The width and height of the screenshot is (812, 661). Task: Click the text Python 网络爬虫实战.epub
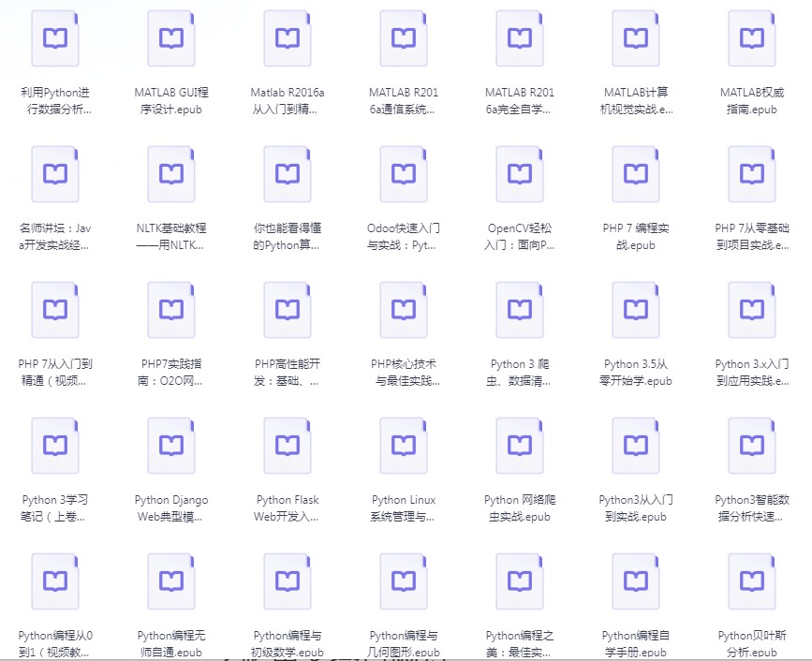coord(520,507)
